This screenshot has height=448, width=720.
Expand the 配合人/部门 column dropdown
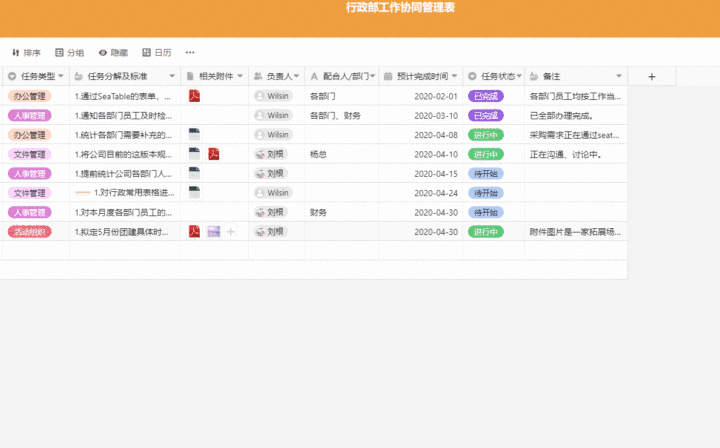coord(372,76)
